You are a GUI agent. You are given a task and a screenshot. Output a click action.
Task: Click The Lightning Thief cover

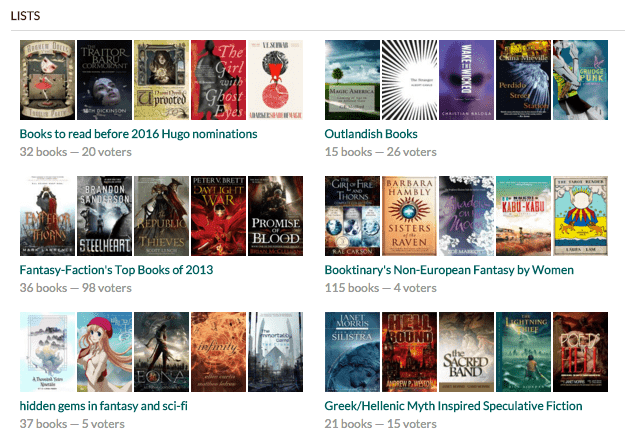pos(523,352)
